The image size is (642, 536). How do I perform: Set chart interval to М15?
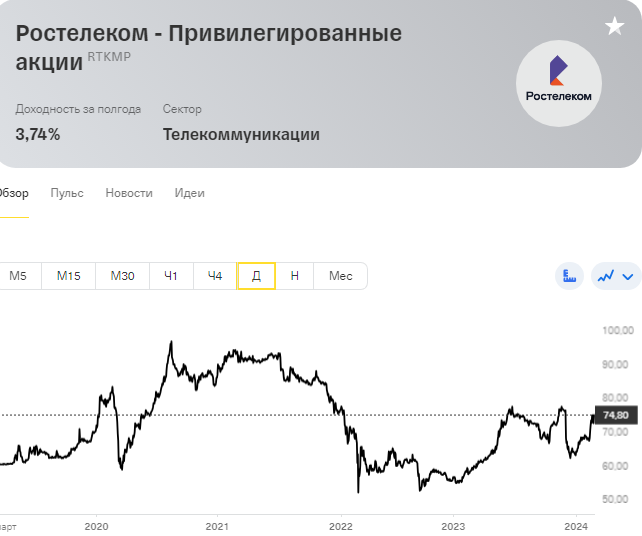point(68,276)
